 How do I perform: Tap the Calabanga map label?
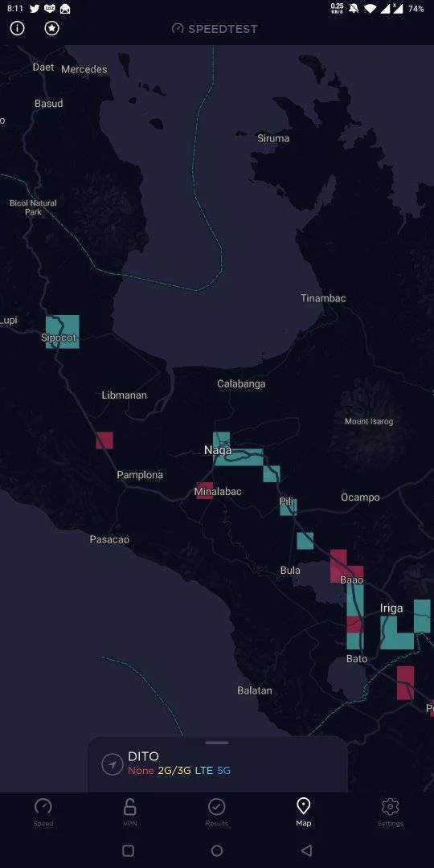241,383
